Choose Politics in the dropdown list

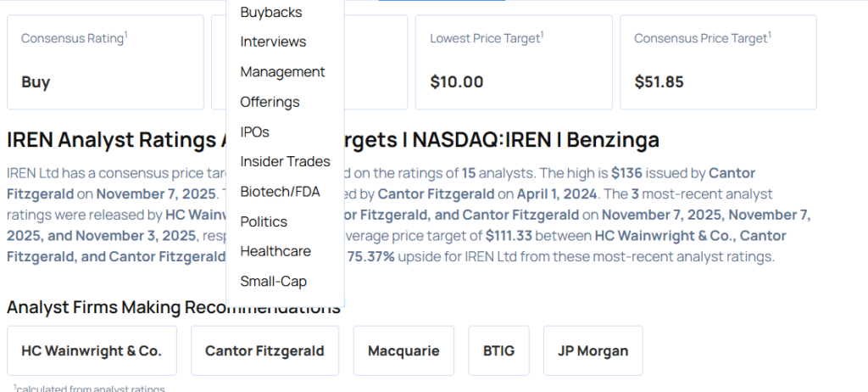pos(264,221)
